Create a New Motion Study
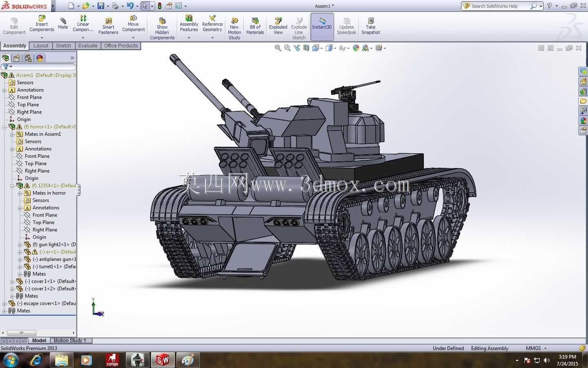Viewport: 588px width, 368px height. pos(234,29)
